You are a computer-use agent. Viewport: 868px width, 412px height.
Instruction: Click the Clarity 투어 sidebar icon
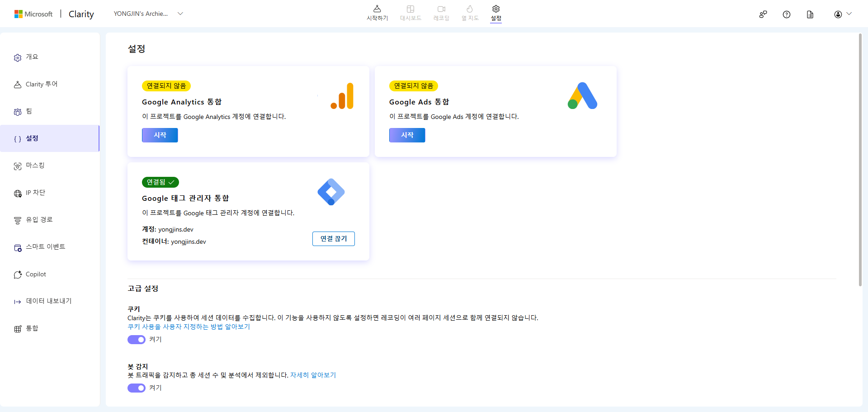(18, 85)
